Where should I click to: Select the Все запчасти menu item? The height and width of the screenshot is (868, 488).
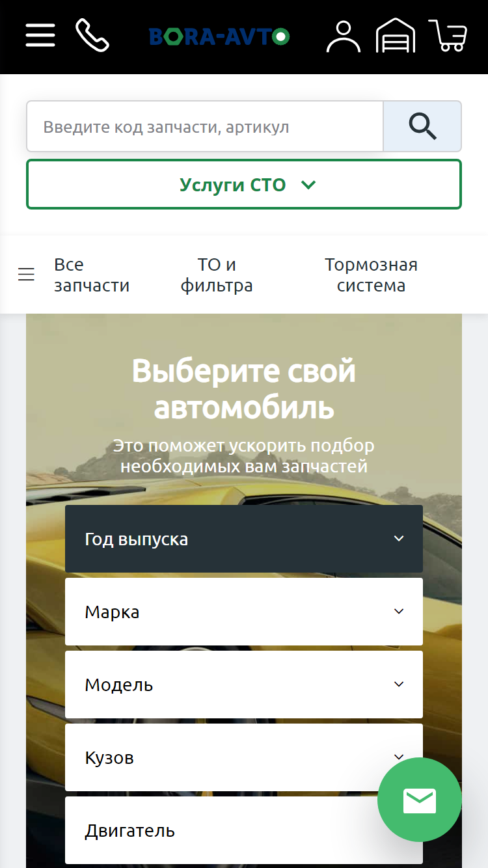(x=92, y=275)
